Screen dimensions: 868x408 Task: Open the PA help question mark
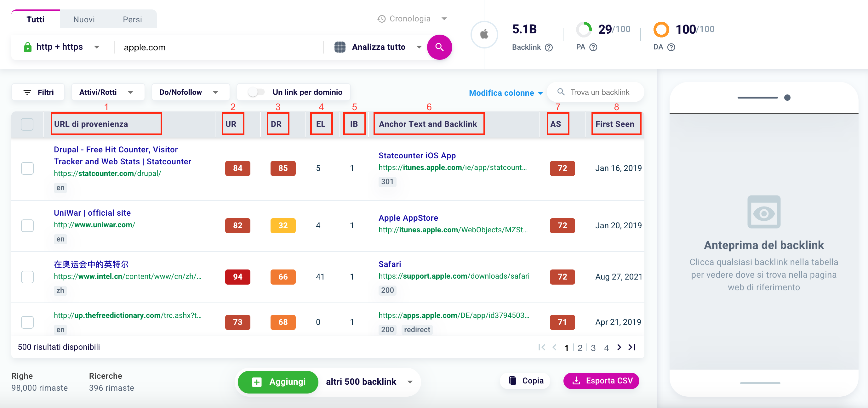coord(593,47)
